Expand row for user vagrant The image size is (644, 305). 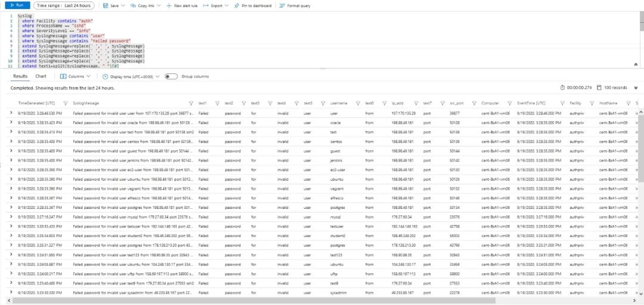point(11,188)
